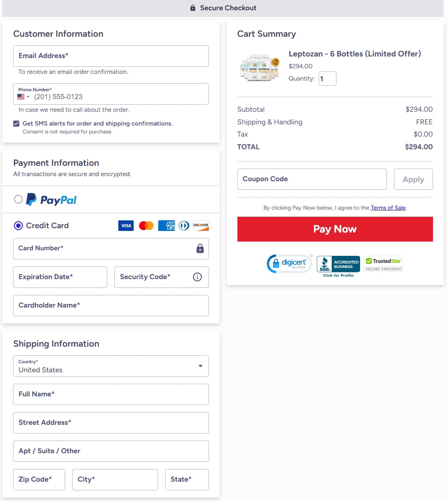448x501 pixels.
Task: Open the phone country flag dropdown
Action: [23, 97]
